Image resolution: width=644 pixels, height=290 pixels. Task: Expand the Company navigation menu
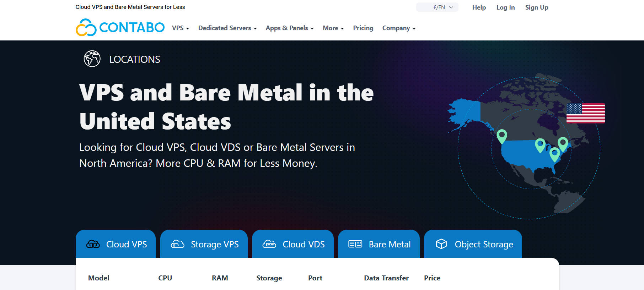(x=399, y=28)
